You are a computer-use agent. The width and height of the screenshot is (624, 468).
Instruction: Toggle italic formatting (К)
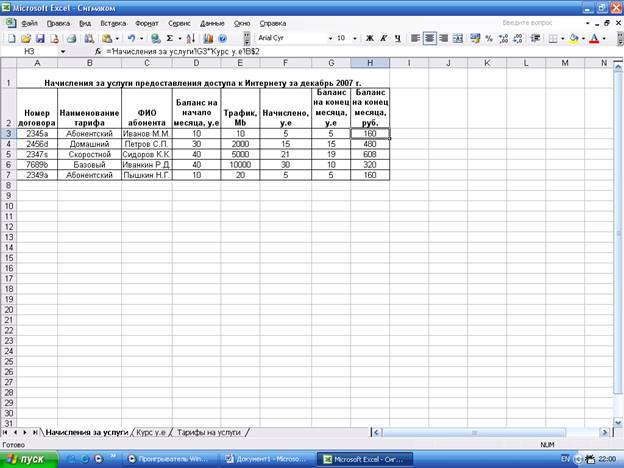coord(383,38)
